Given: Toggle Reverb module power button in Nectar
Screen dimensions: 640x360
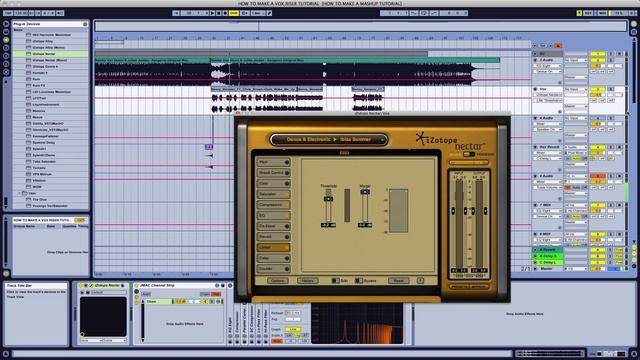Looking at the screenshot, I should (x=287, y=237).
